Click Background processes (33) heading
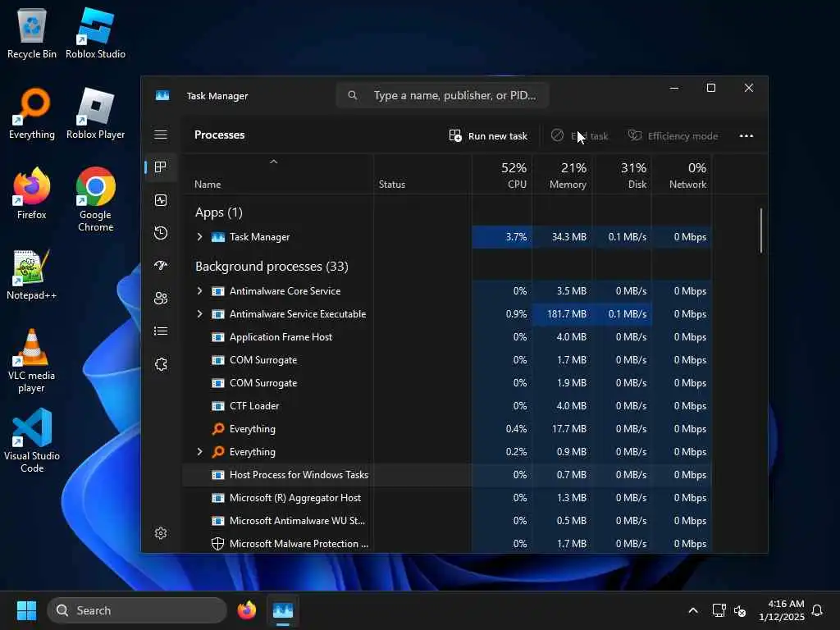Screen dimensions: 840x630 coord(272,267)
